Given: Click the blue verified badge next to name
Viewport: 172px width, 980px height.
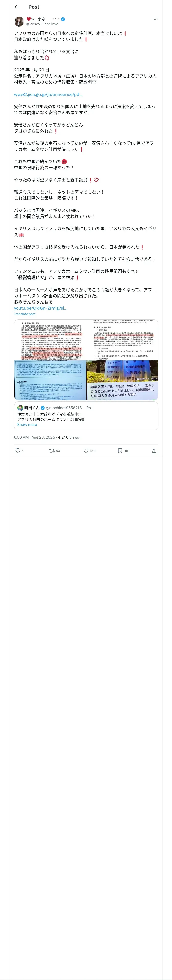Looking at the screenshot, I should pos(63,19).
